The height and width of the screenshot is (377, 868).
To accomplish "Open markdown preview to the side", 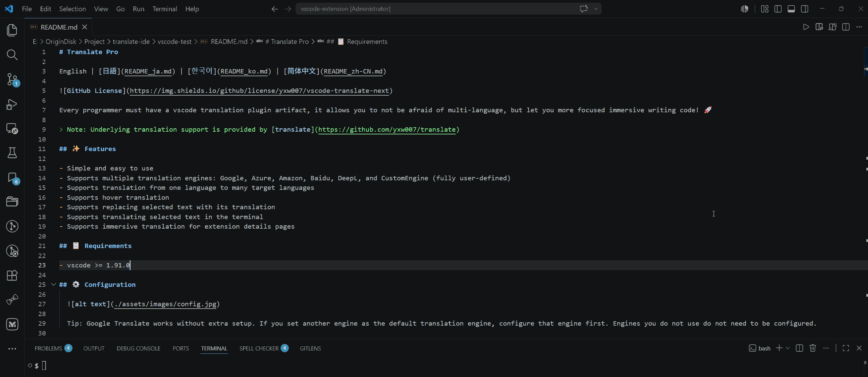I will click(x=819, y=27).
